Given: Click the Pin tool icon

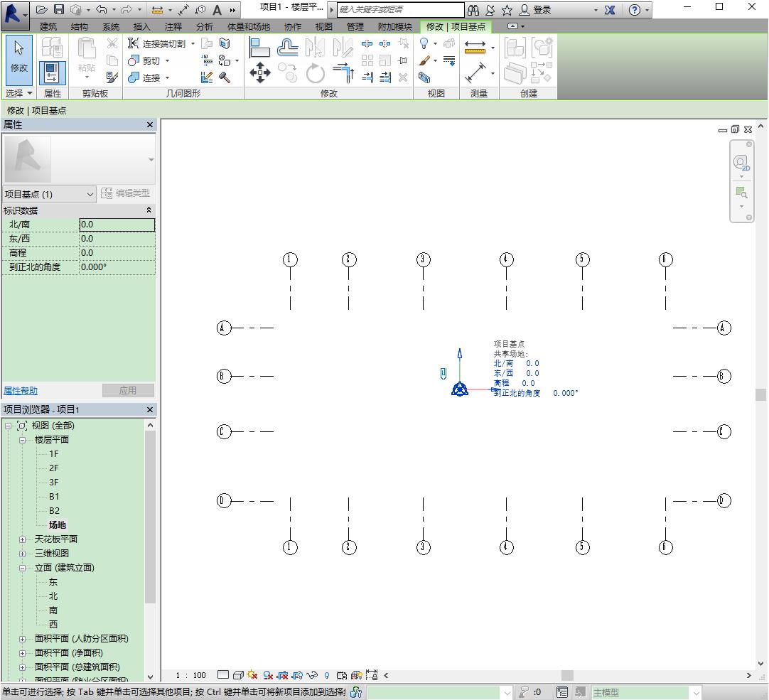Looking at the screenshot, I should pos(403,60).
